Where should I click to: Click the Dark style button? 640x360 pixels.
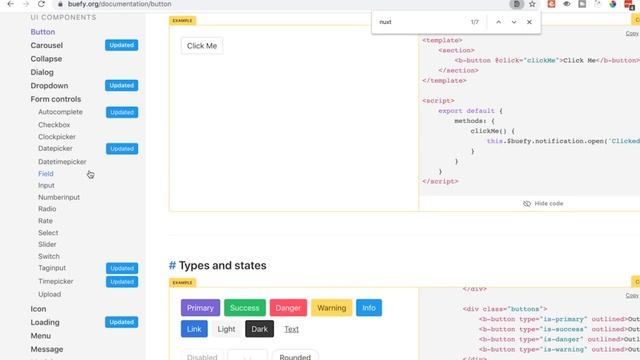[260, 329]
